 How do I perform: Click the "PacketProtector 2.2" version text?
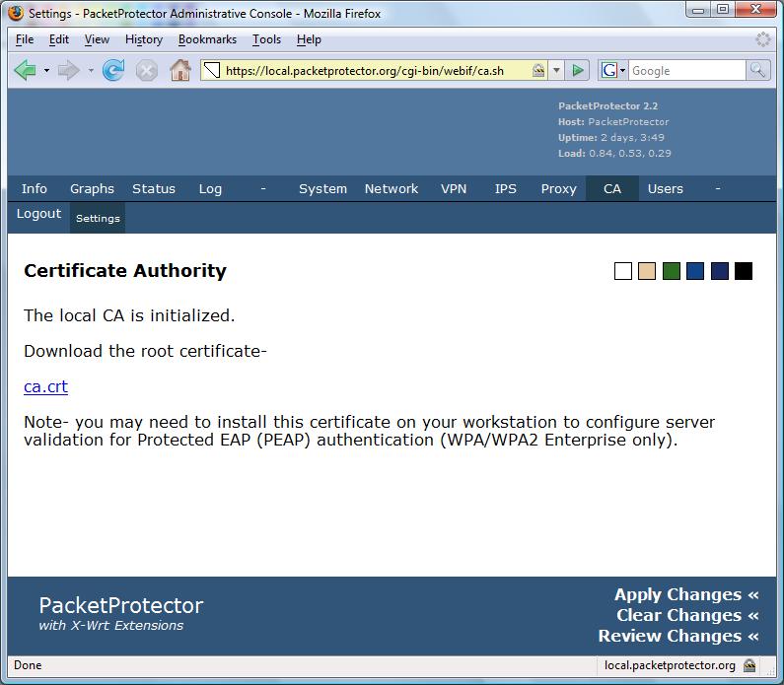click(x=608, y=105)
